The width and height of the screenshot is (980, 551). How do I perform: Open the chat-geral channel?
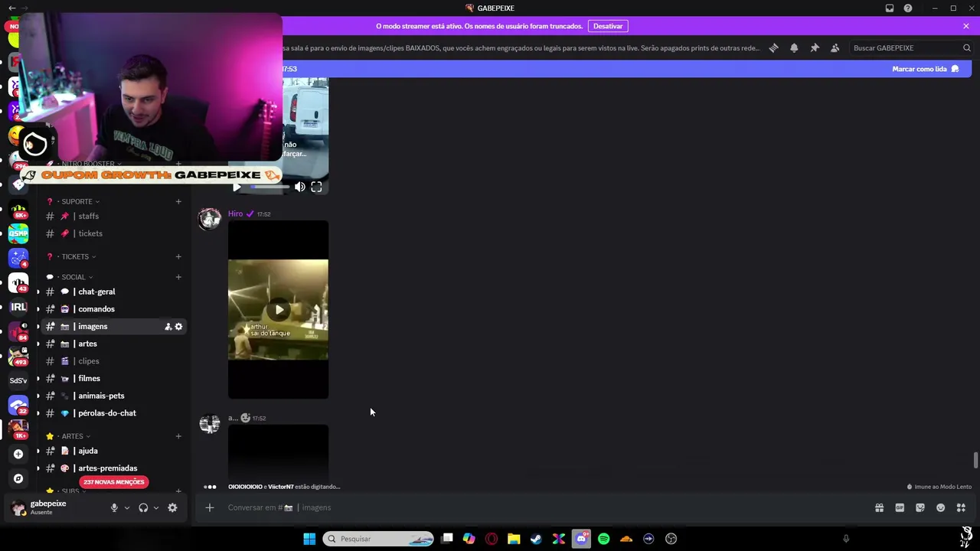[x=113, y=292]
